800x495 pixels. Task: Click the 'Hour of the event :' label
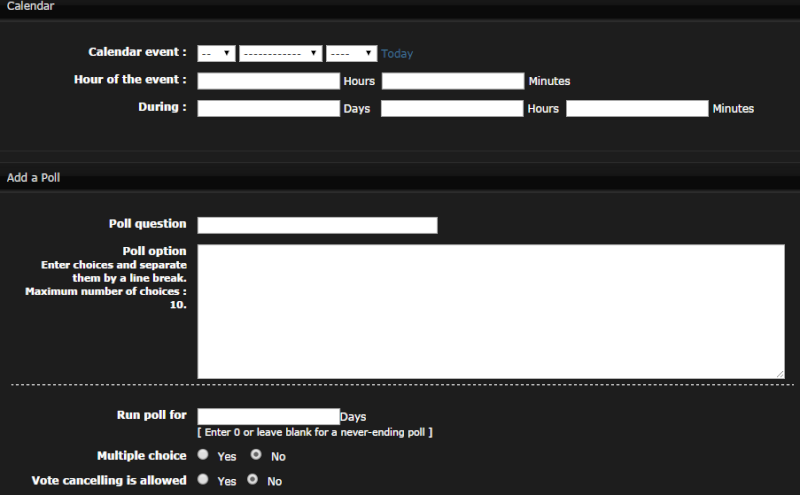pos(130,80)
